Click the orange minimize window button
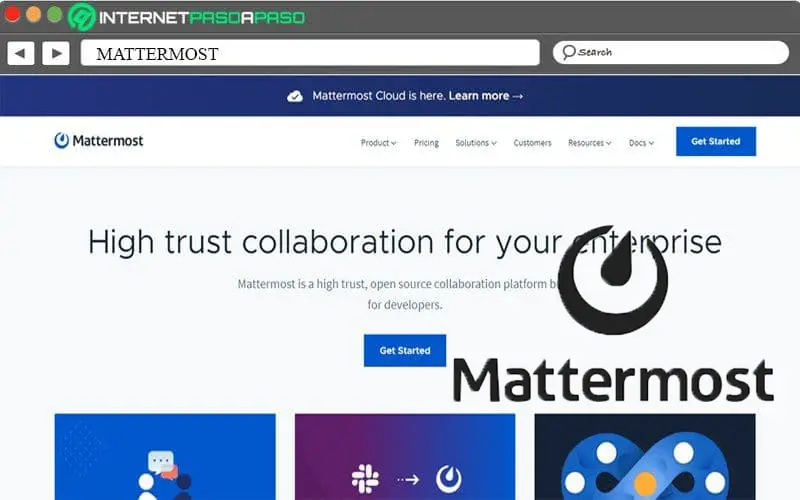The width and height of the screenshot is (800, 500). [x=34, y=14]
